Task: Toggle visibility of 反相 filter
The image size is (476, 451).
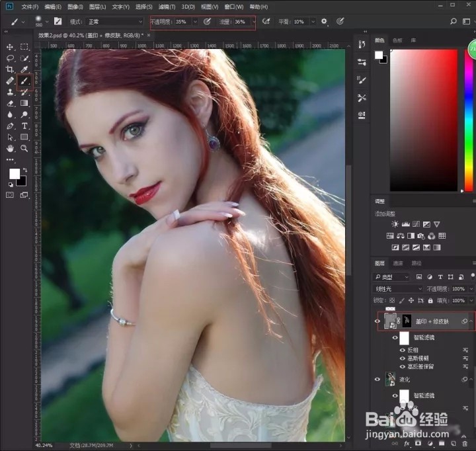Action: click(403, 350)
